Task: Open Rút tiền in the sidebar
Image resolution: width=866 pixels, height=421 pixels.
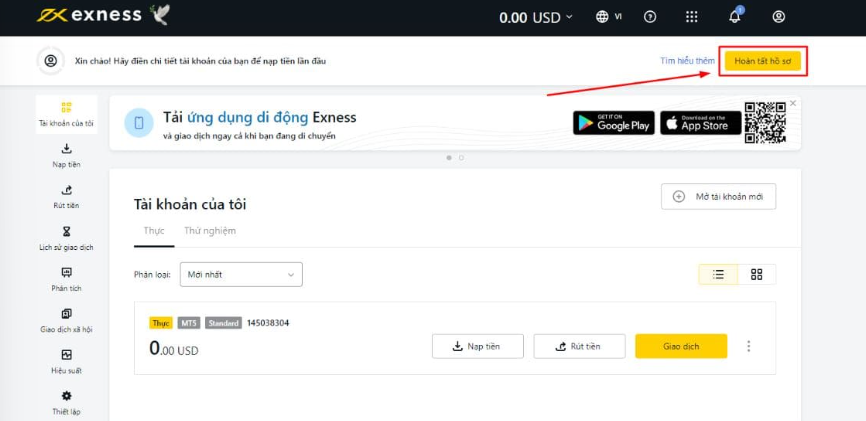Action: point(66,196)
